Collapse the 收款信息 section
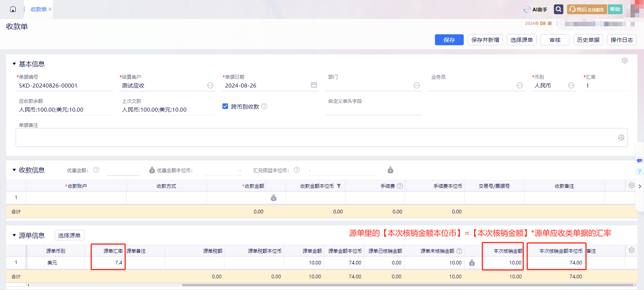This screenshot has width=644, height=290. pyautogui.click(x=14, y=170)
